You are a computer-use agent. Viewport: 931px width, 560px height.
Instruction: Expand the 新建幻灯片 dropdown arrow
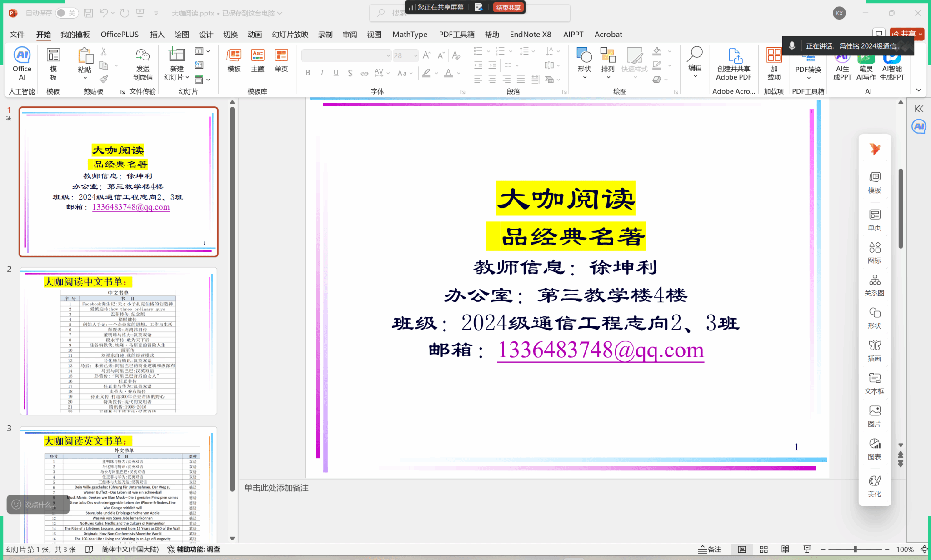pyautogui.click(x=187, y=77)
